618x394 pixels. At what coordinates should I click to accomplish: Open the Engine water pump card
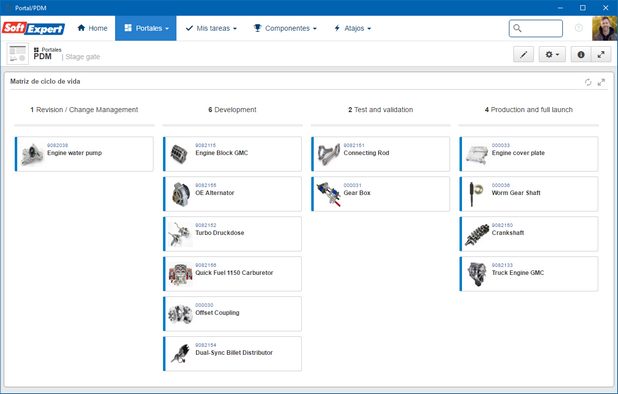coord(84,154)
